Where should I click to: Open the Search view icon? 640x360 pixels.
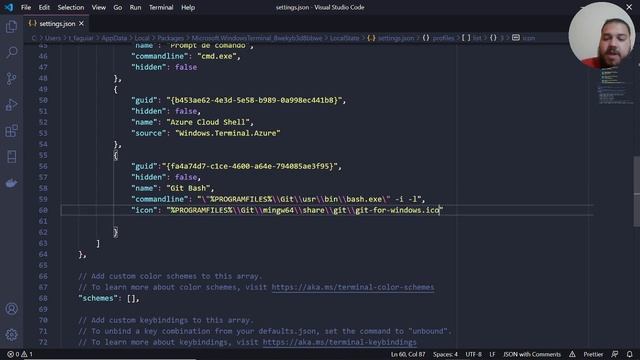(x=11, y=52)
